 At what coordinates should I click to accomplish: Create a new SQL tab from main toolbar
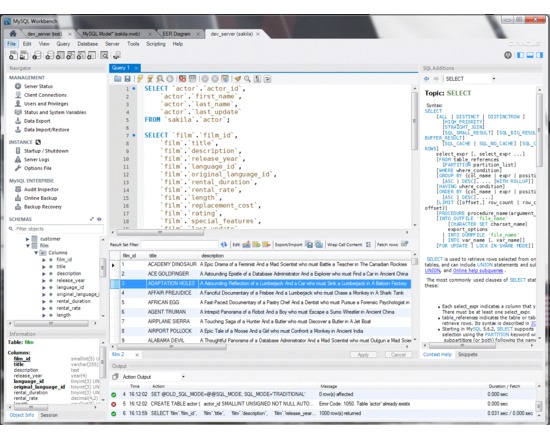click(x=13, y=55)
